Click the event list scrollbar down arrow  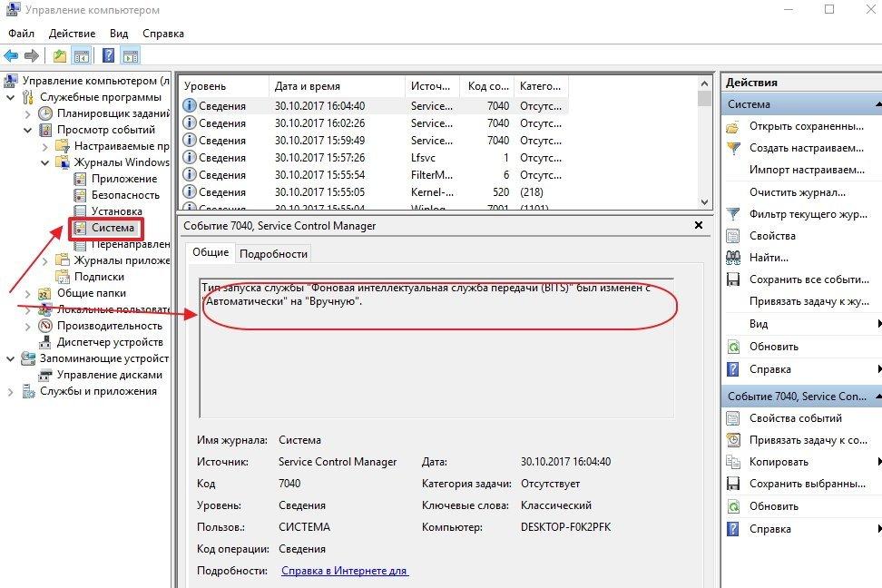[704, 202]
